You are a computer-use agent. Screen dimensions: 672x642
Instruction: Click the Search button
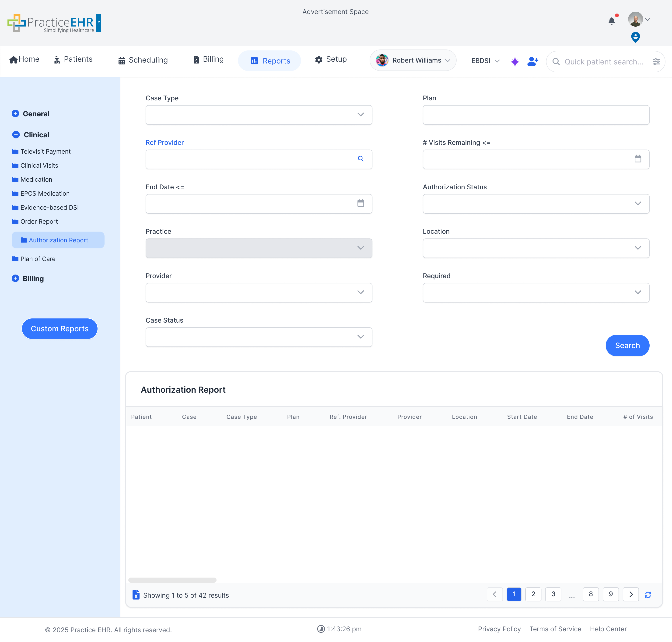[x=627, y=345]
